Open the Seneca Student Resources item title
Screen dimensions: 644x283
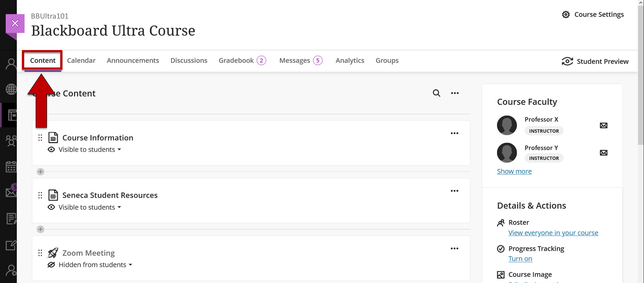pos(110,195)
